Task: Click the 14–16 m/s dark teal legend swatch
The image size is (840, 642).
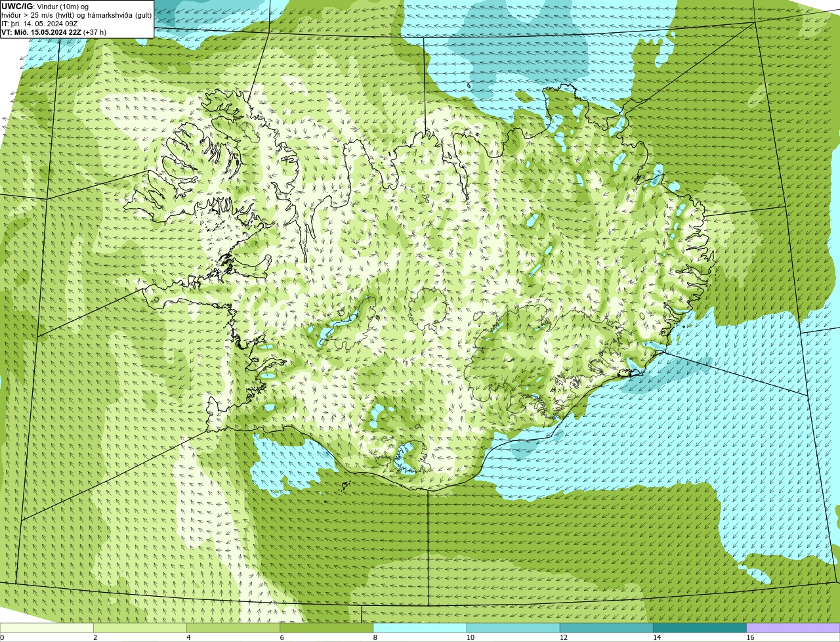Action: (x=700, y=628)
